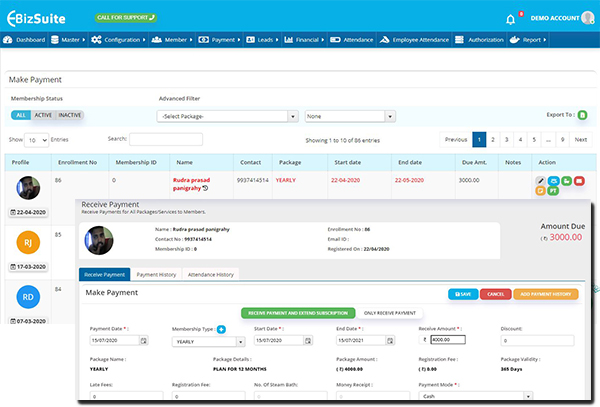The height and width of the screenshot is (407, 600).
Task: Go to Next page
Action: pos(580,140)
